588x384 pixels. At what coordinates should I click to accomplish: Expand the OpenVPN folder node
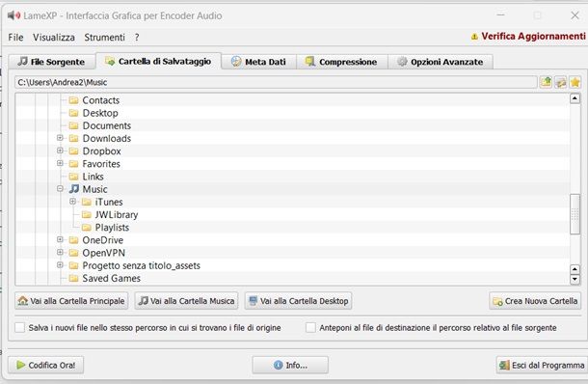pyautogui.click(x=60, y=252)
